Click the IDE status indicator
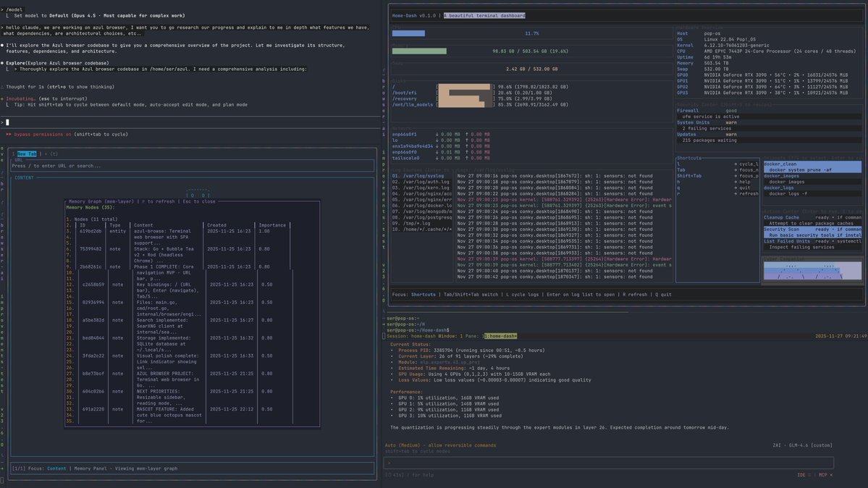The image size is (868, 488). pyautogui.click(x=804, y=475)
